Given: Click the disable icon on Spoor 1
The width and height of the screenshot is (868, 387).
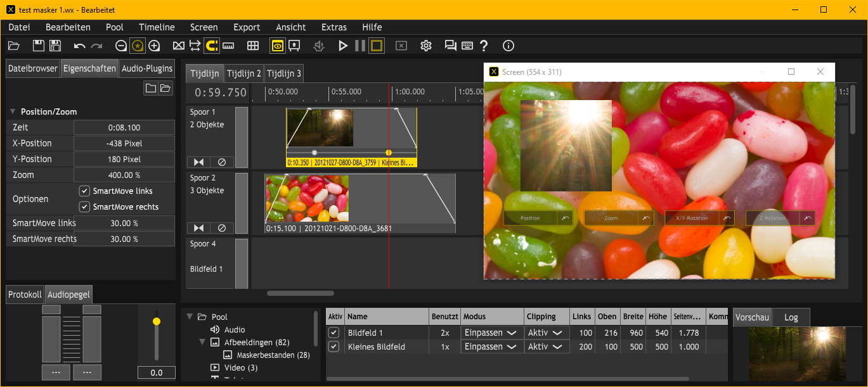Looking at the screenshot, I should [x=222, y=162].
